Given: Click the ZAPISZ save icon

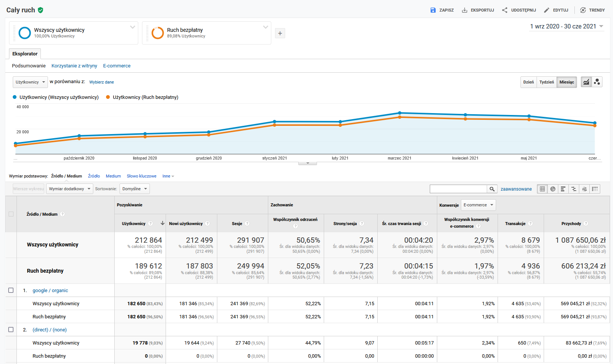Looking at the screenshot, I should pos(433,10).
